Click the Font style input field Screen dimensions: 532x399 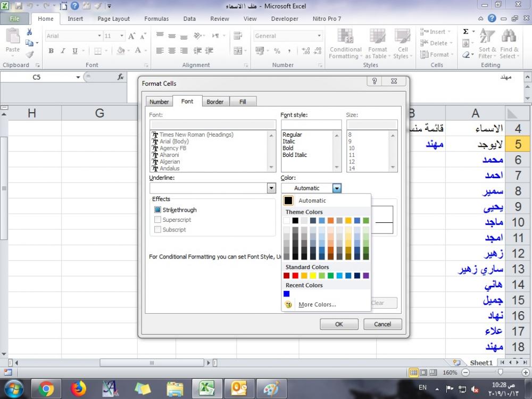(311, 124)
